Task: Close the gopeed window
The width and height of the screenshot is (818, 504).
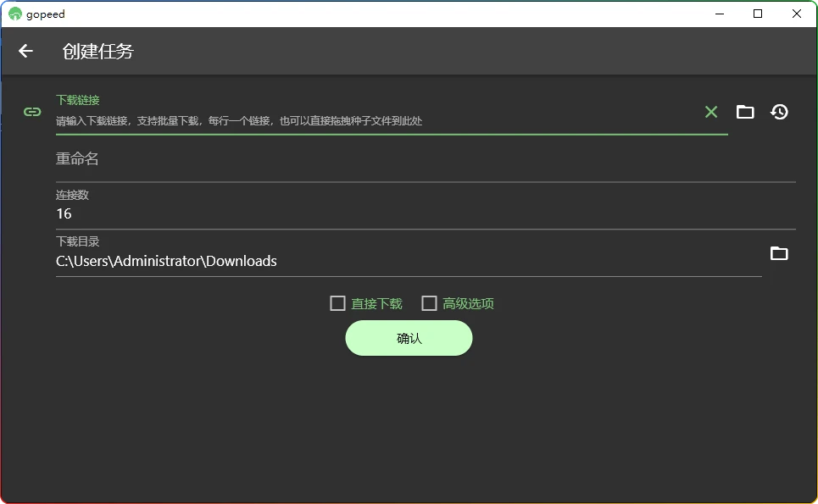Action: coord(797,14)
